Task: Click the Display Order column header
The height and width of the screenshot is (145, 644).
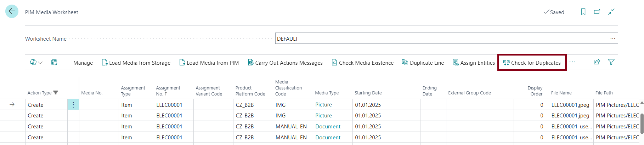Action: pyautogui.click(x=535, y=91)
